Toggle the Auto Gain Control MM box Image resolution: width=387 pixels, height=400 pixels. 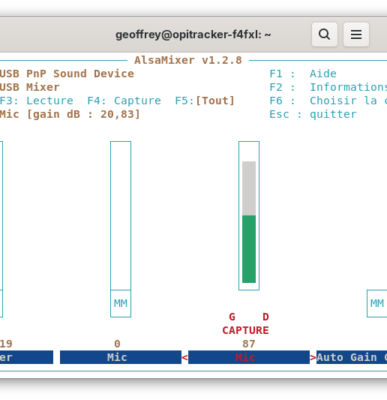[377, 303]
